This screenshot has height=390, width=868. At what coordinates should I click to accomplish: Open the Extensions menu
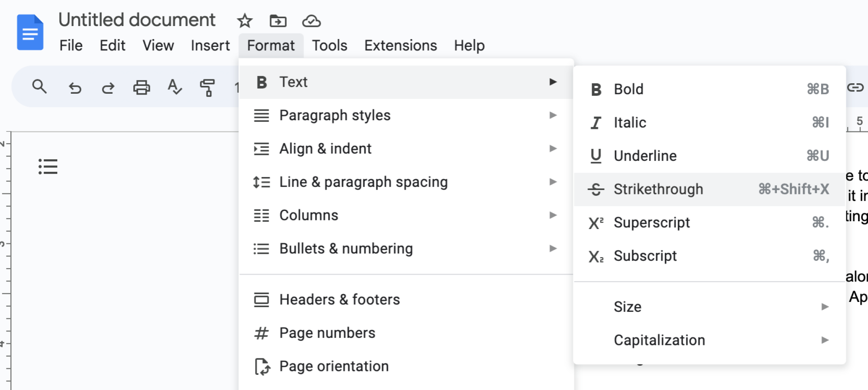tap(401, 46)
